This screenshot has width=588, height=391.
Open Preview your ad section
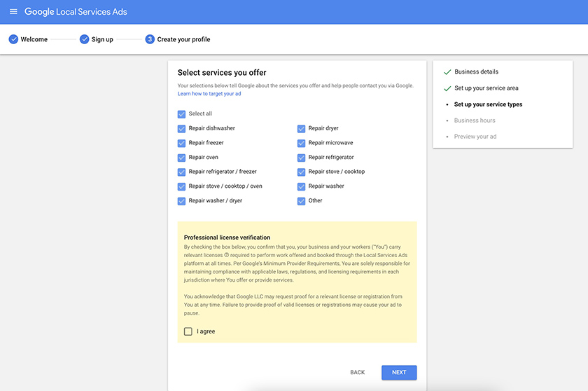click(x=475, y=137)
